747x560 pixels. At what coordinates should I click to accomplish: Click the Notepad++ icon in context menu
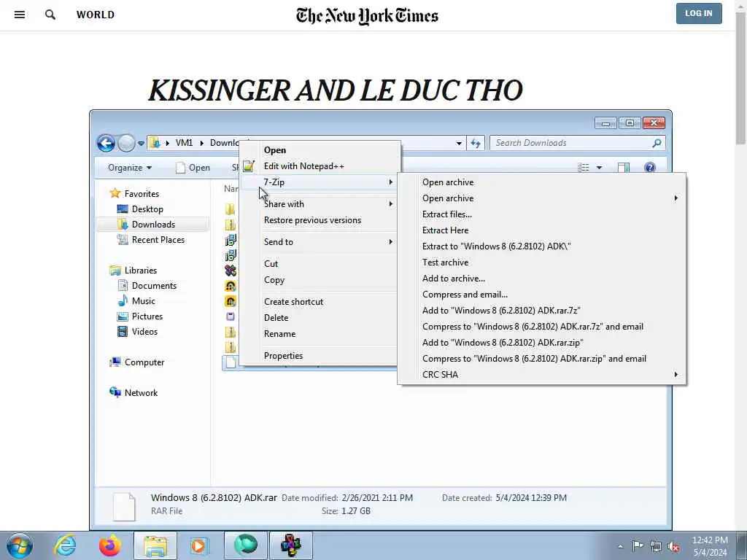pyautogui.click(x=248, y=166)
